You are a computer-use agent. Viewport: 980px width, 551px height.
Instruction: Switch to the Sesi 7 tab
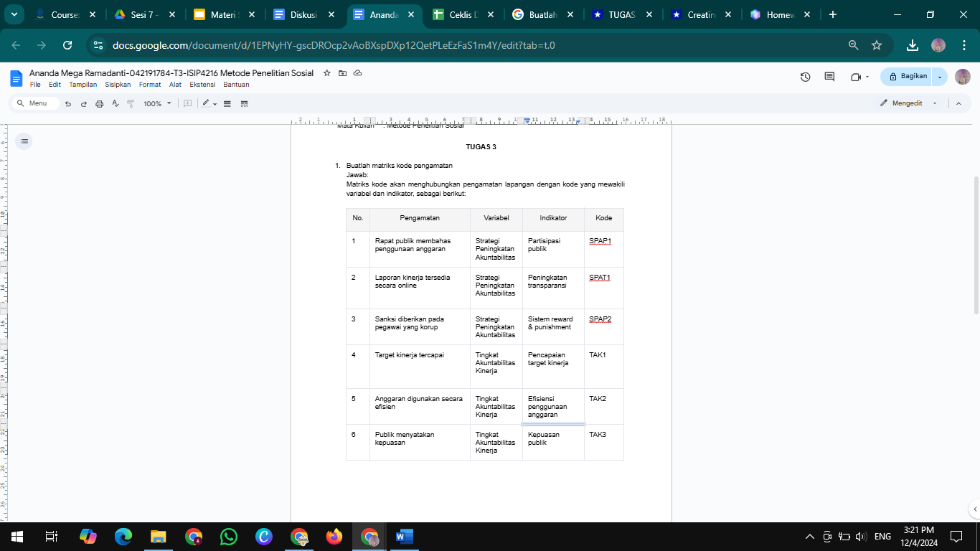[146, 14]
